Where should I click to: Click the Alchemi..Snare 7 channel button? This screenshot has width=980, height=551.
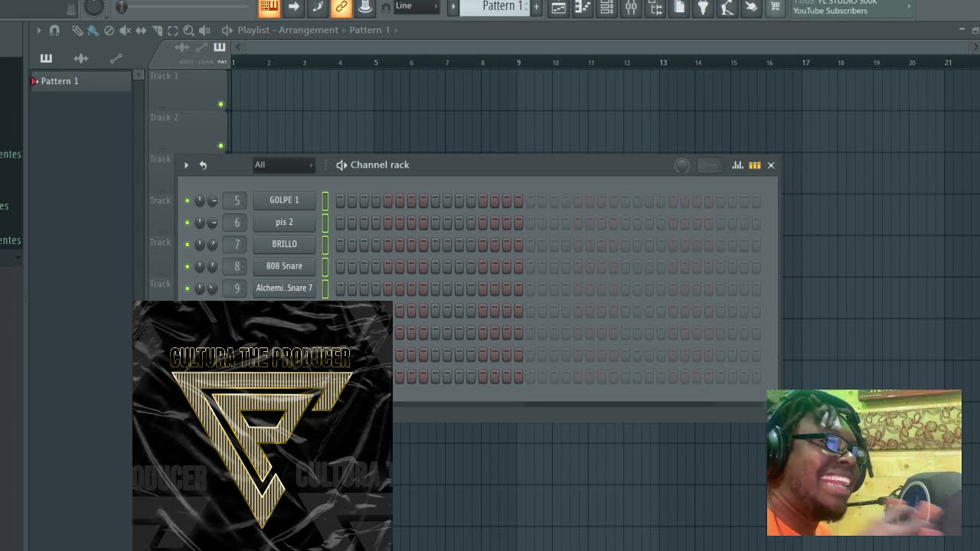[284, 289]
